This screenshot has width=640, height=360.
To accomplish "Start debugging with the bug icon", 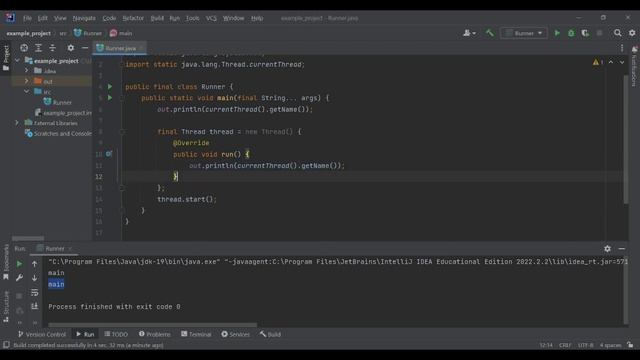I will point(571,33).
